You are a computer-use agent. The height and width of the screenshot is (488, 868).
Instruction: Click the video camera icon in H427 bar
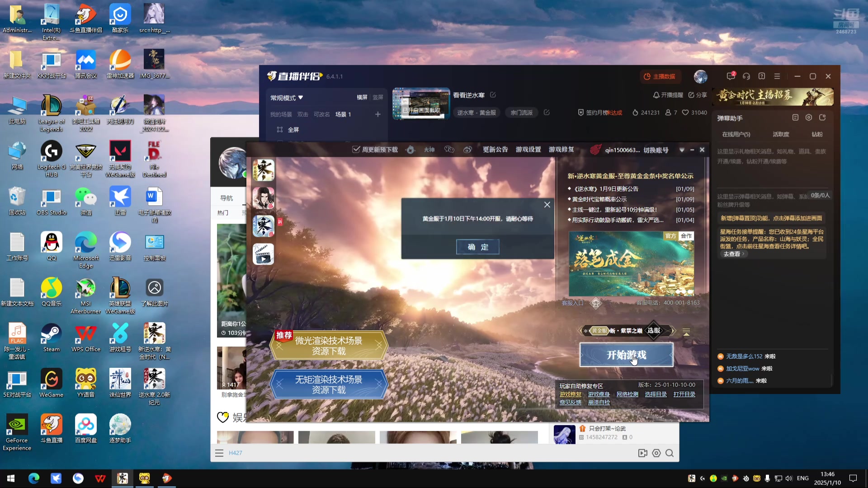(642, 453)
